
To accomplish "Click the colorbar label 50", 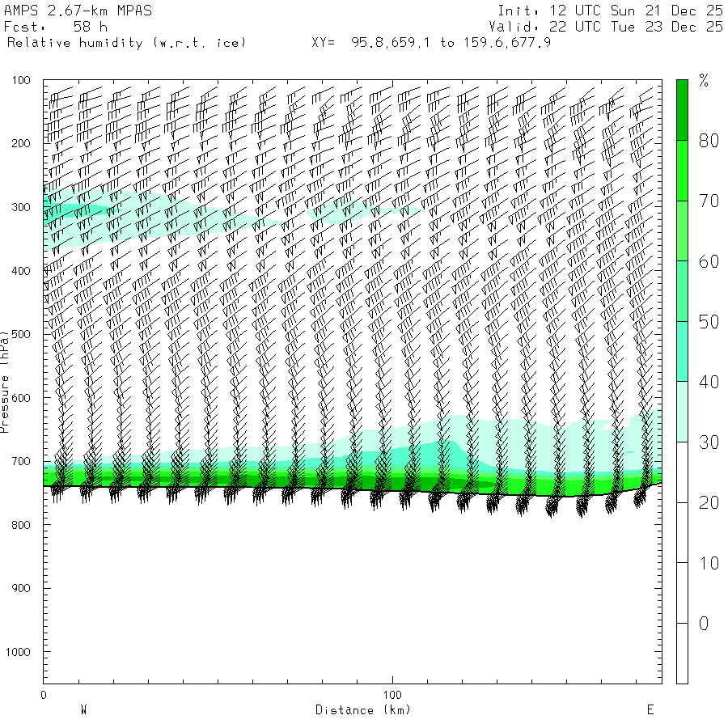I will pyautogui.click(x=709, y=322).
